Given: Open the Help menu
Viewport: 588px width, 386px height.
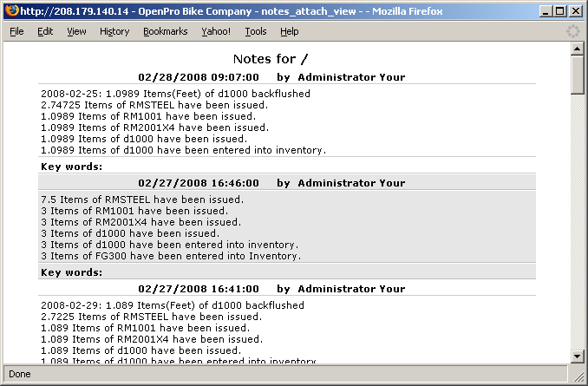Looking at the screenshot, I should point(290,31).
